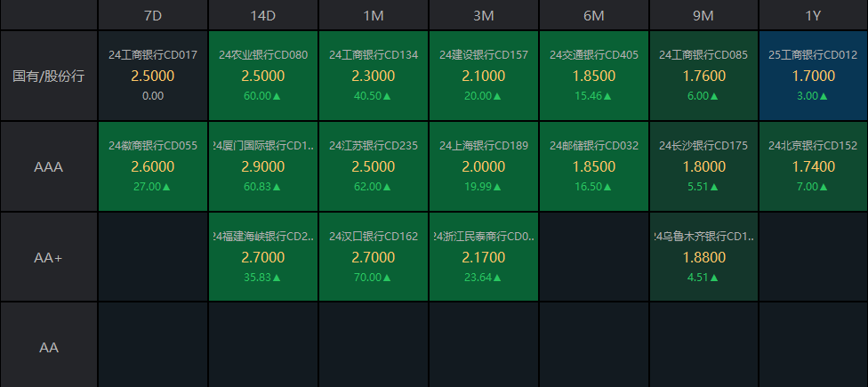Open the 24工商银行CD085 name label
Viewport: 868px width, 387px height.
(x=703, y=55)
